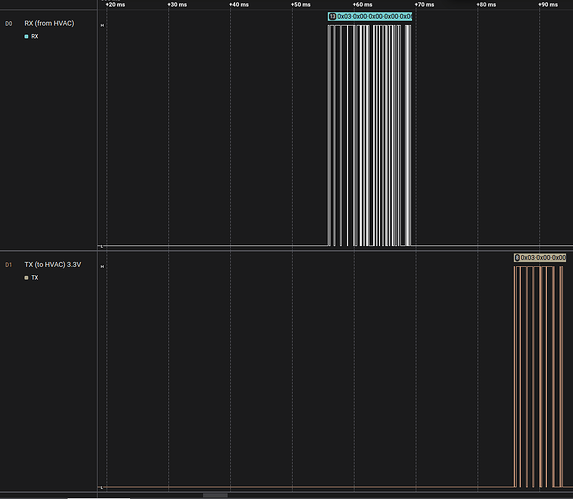The width and height of the screenshot is (573, 499).
Task: Click the +60 ms timeline marker
Action: [x=363, y=5]
